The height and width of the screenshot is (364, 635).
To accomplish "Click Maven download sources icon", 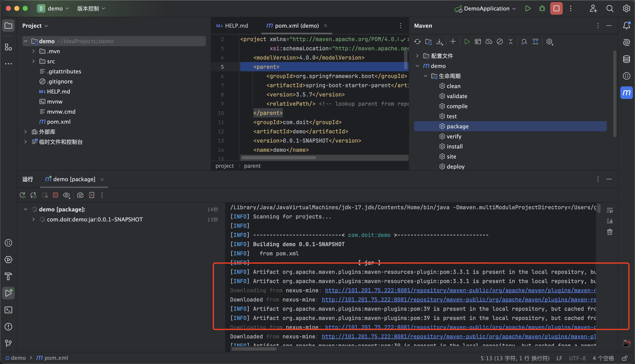I will [440, 42].
